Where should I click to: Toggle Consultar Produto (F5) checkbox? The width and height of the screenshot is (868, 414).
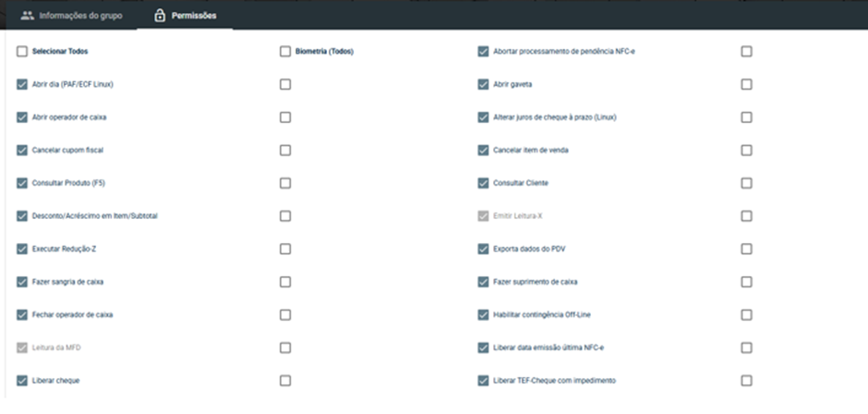(x=21, y=183)
